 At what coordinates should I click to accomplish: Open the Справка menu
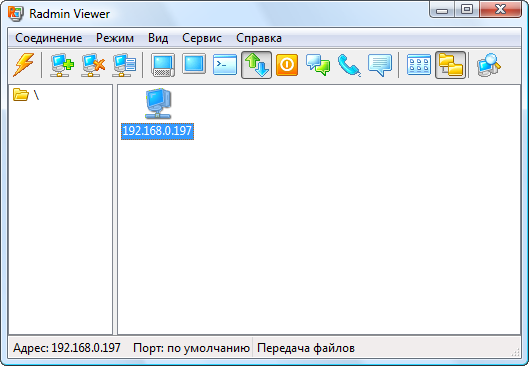point(259,38)
